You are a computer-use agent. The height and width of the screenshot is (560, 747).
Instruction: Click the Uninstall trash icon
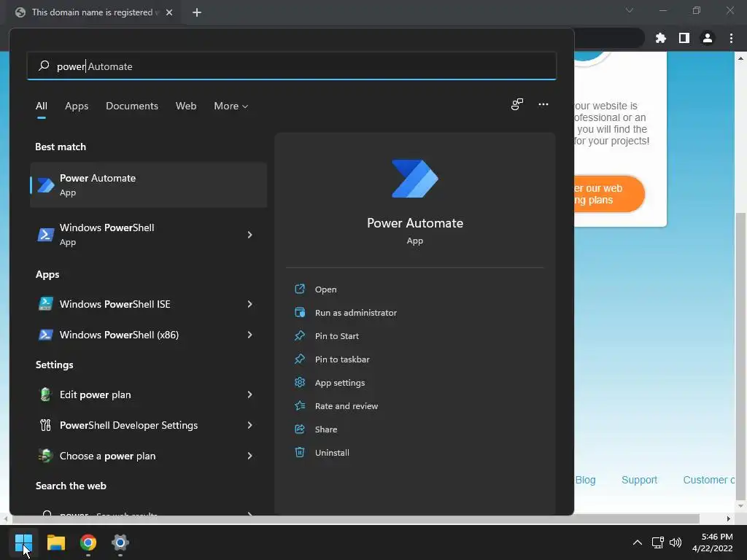(x=300, y=452)
